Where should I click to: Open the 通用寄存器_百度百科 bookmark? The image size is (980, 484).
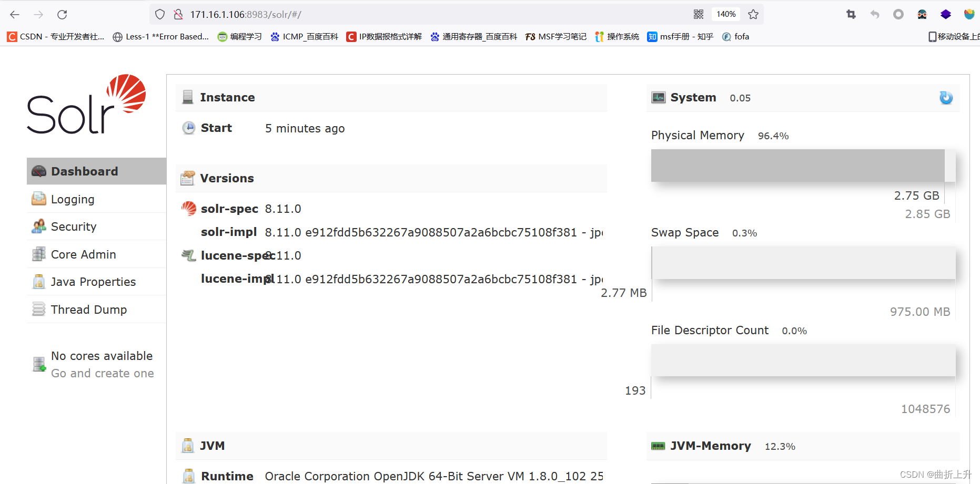tap(473, 36)
